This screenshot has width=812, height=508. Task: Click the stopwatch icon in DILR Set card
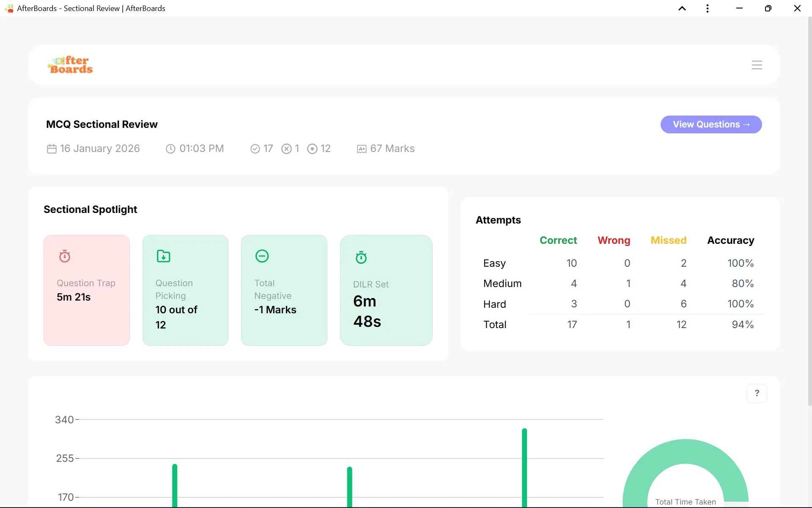tap(361, 257)
